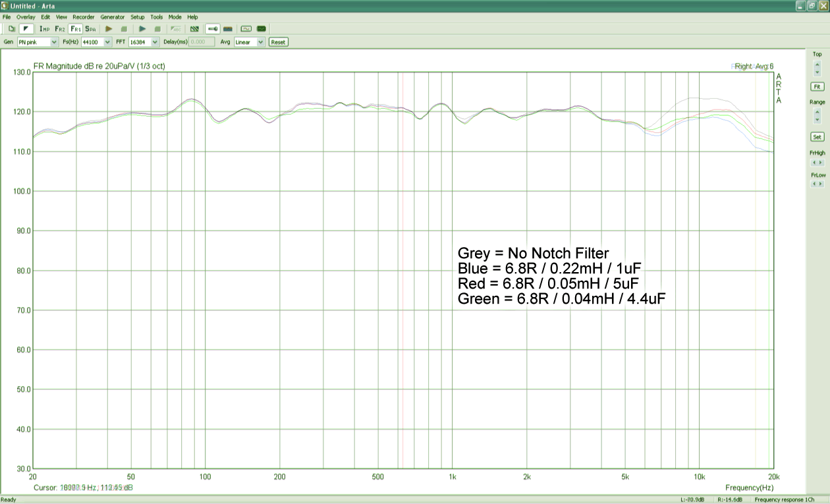Click the 'Blue = 6.8R / 0.22mH / 1uF' legend line
This screenshot has height=504, width=830.
click(x=549, y=268)
